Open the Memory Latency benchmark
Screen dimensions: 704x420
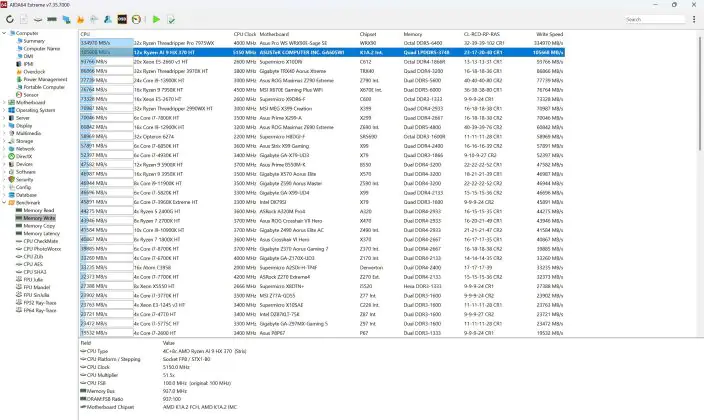coord(41,234)
